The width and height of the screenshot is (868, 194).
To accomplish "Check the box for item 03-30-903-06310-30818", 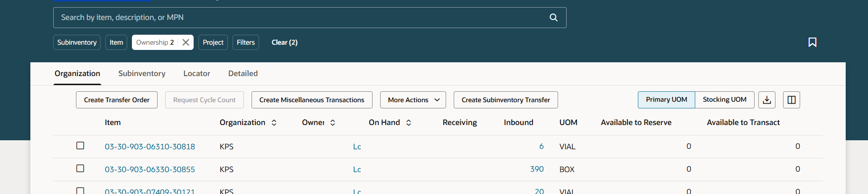I will point(80,145).
